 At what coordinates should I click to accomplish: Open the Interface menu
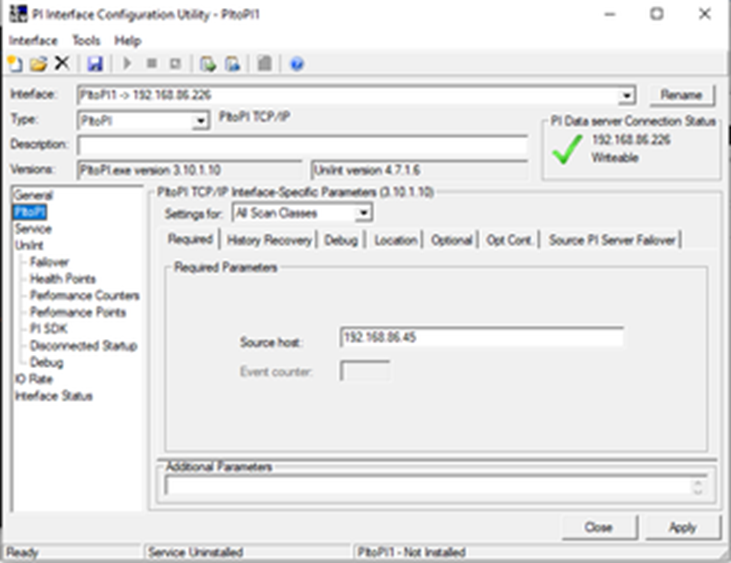[33, 41]
